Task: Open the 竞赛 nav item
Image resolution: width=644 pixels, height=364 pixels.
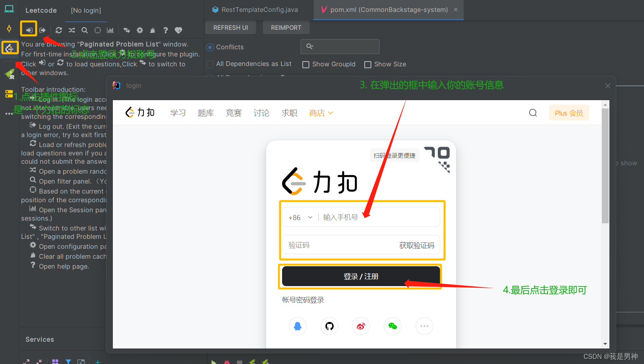Action: click(x=234, y=113)
